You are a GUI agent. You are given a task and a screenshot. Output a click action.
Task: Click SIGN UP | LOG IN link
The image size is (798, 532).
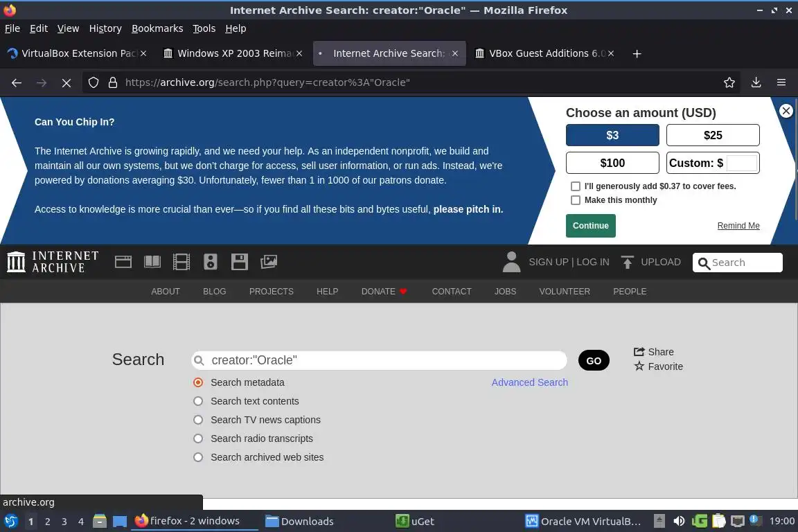[569, 262]
